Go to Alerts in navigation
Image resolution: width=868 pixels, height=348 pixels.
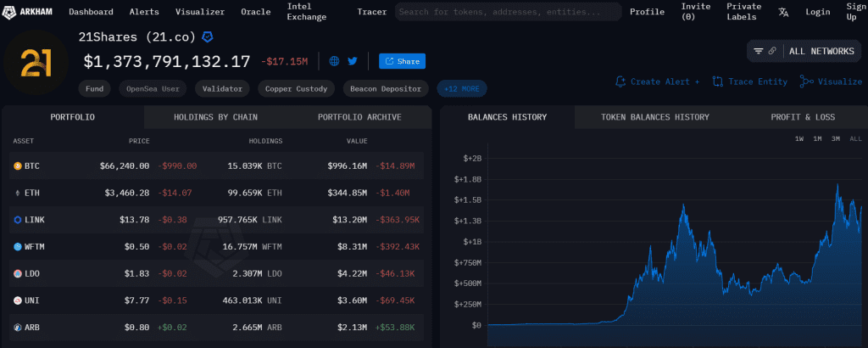[x=144, y=12]
